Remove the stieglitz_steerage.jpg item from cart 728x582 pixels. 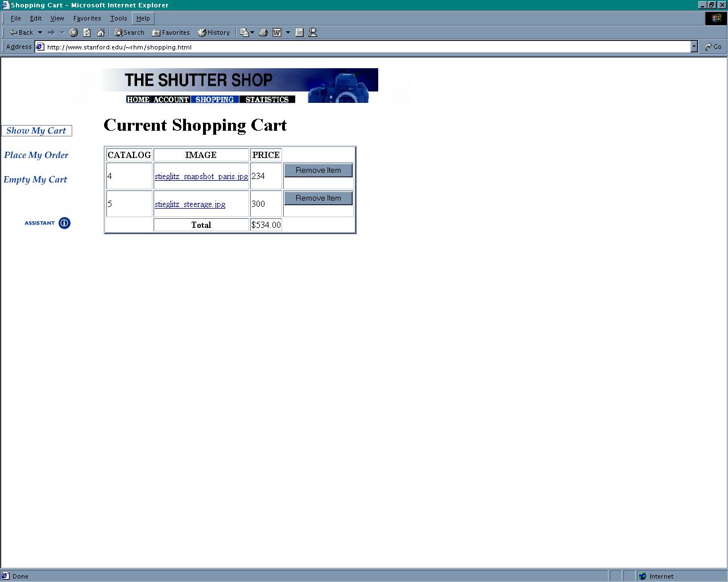(318, 198)
